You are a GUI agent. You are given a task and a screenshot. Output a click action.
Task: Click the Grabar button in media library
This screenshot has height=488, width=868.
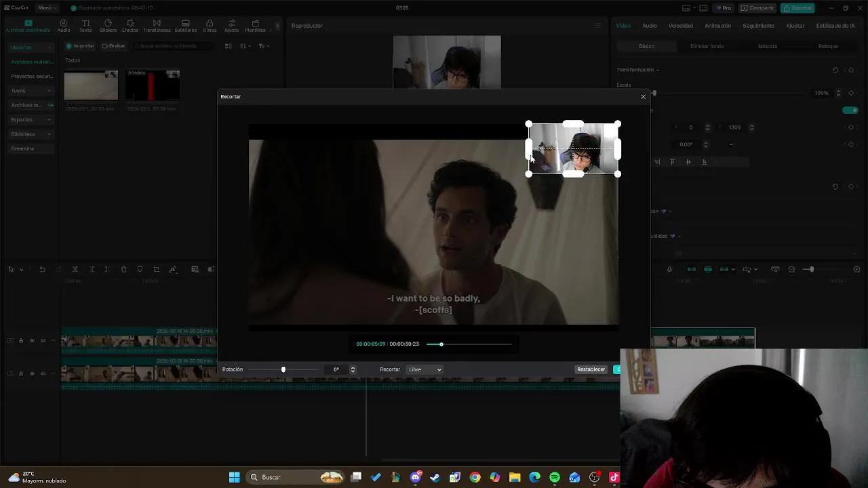pyautogui.click(x=113, y=46)
